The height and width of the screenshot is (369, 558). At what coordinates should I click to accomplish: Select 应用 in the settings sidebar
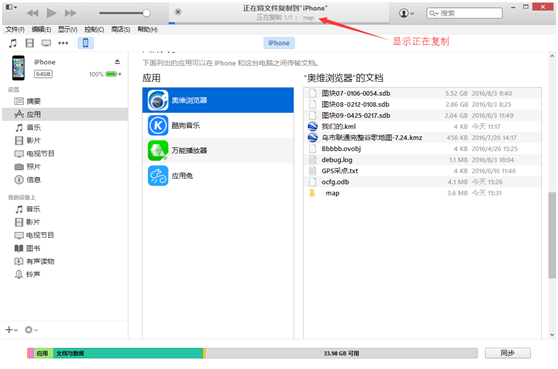pos(65,114)
